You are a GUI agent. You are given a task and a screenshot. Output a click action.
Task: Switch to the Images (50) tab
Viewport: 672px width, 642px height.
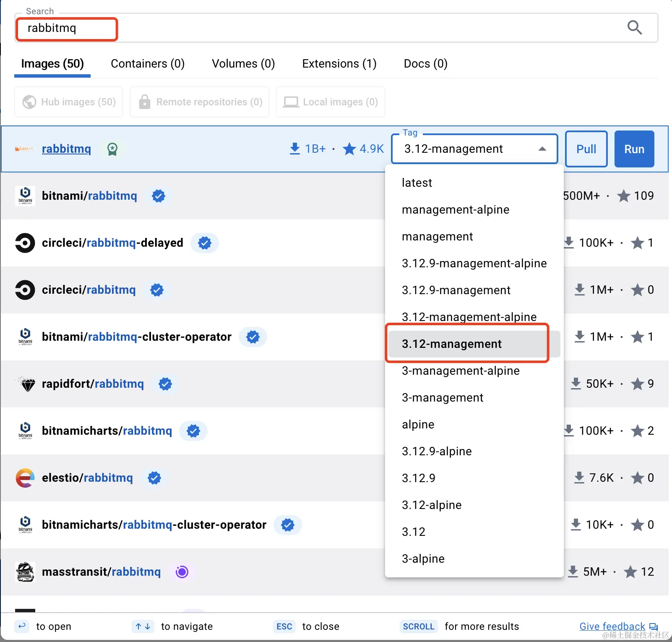[x=52, y=64]
